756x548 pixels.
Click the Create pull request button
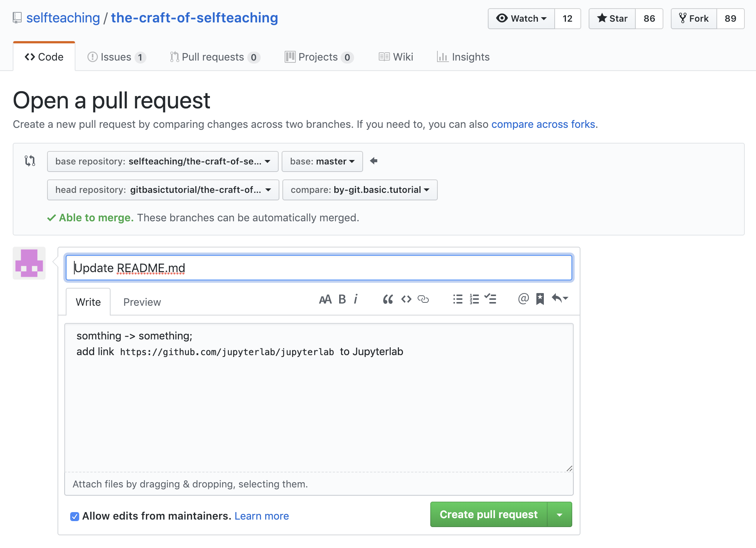[489, 515]
